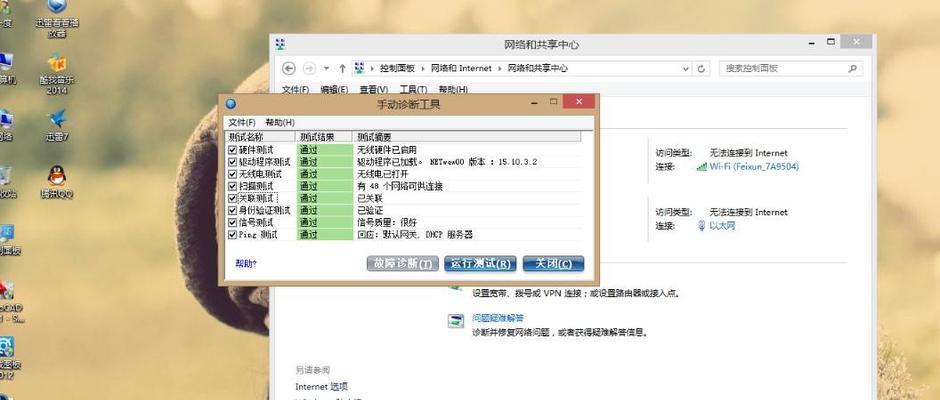940x400 pixels.
Task: Click the 通过 result of 硬件测试
Action: [x=324, y=149]
